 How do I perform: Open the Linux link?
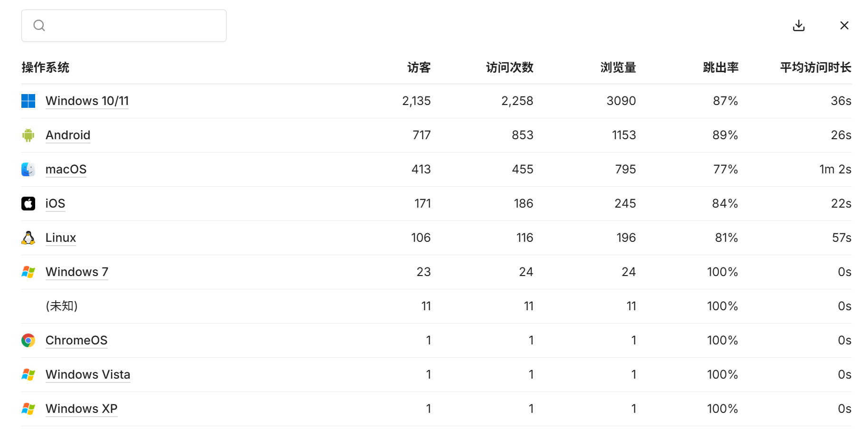pyautogui.click(x=61, y=238)
